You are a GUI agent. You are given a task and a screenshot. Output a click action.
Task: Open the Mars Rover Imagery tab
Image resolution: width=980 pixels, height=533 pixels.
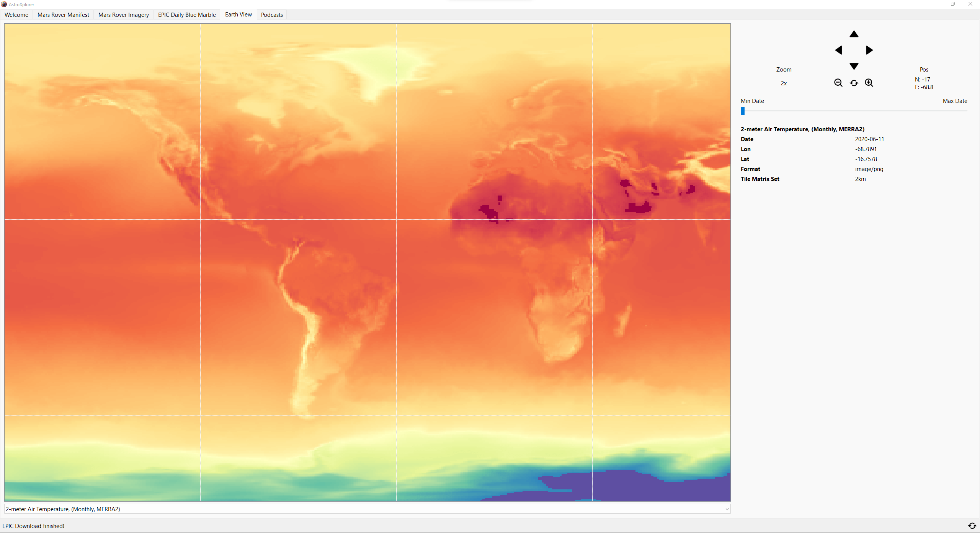click(x=123, y=15)
